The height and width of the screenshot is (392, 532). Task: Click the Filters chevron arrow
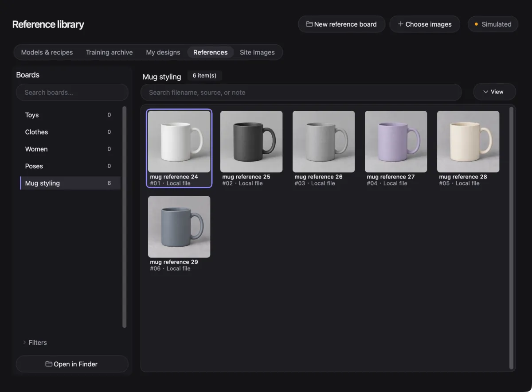point(24,342)
